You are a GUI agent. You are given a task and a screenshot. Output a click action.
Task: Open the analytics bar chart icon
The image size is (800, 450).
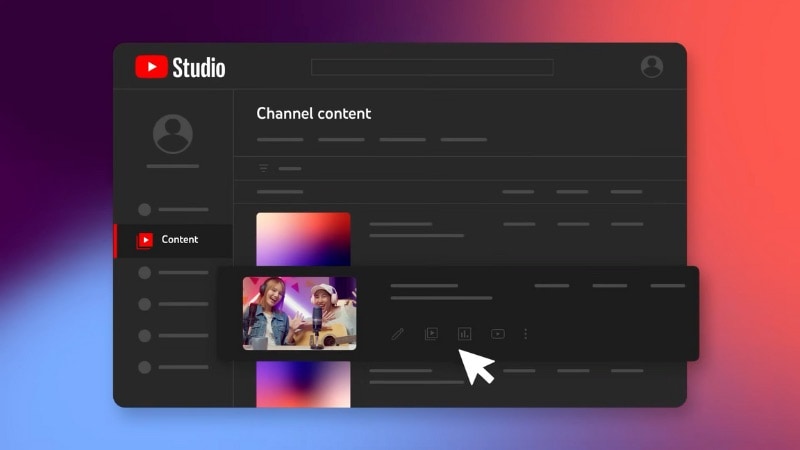464,334
